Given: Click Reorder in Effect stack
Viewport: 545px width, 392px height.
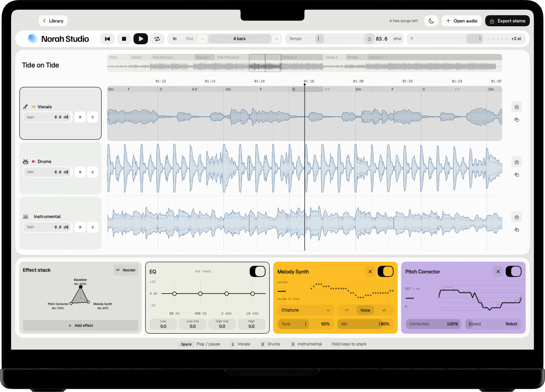Looking at the screenshot, I should point(126,270).
